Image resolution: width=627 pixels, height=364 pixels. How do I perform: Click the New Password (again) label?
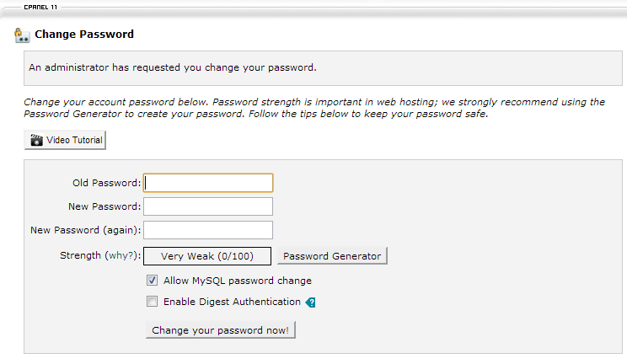(x=85, y=230)
